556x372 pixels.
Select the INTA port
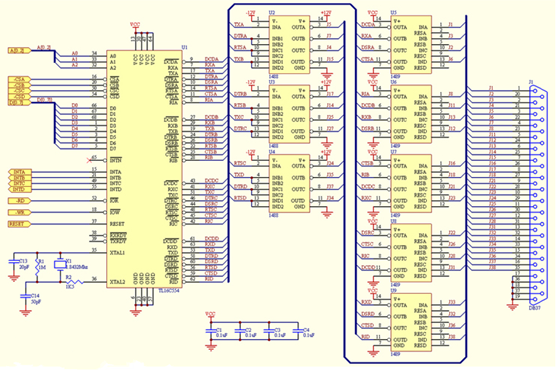click(x=19, y=172)
